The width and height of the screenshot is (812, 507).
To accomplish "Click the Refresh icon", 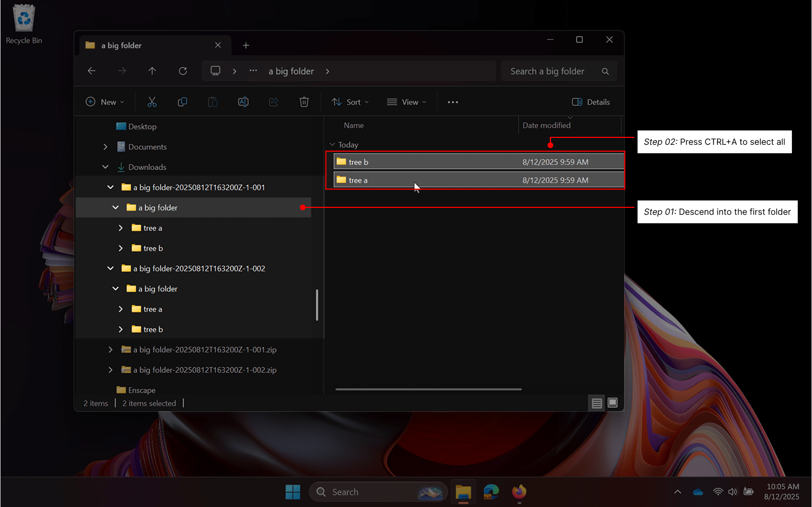I will (x=183, y=71).
